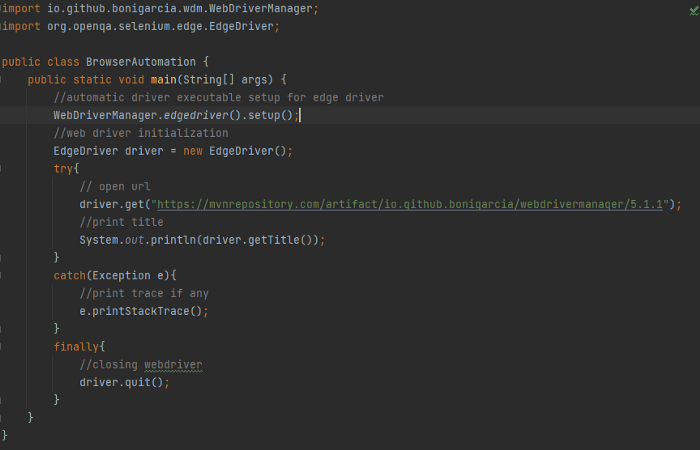Collapse the catch(Exception e) block fold marker
Viewport: 700px width, 450px height.
1,275
